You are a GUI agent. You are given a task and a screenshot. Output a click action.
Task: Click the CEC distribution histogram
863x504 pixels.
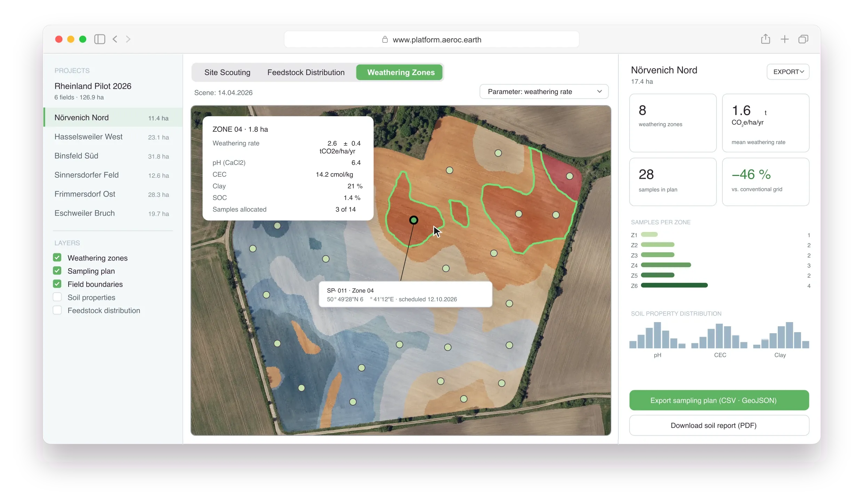pos(719,335)
